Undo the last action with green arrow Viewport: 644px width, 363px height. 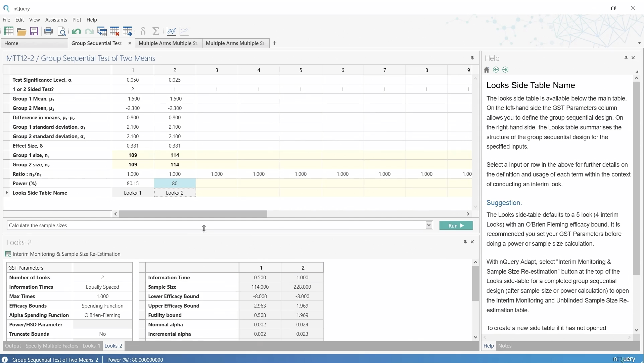(x=76, y=32)
